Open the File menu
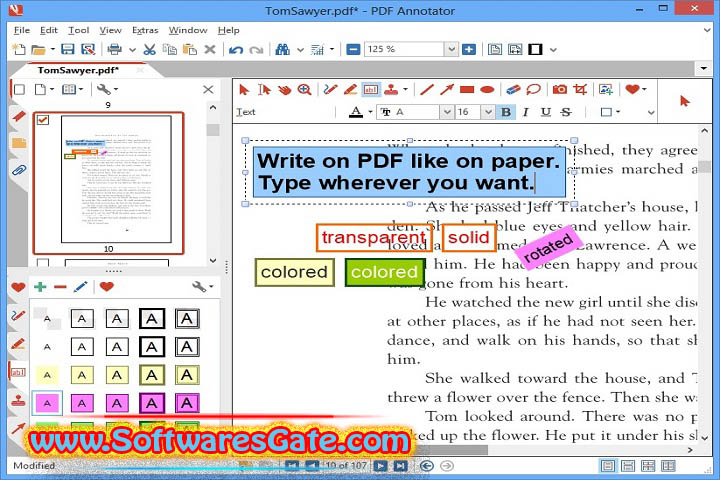Viewport: 720px width, 480px height. tap(22, 30)
